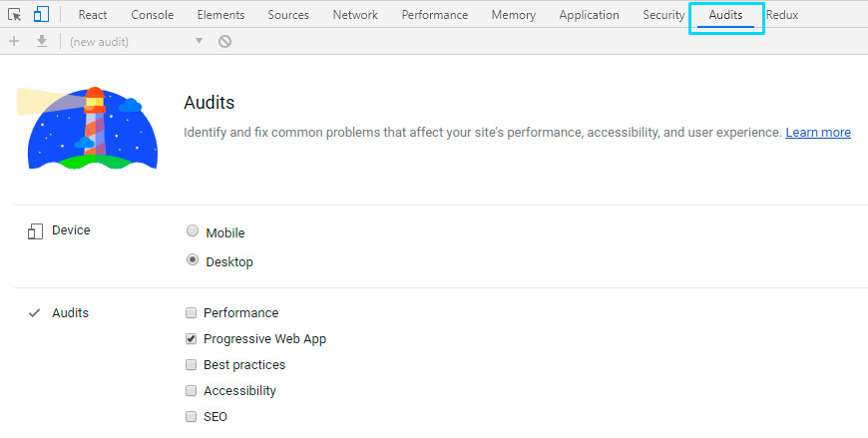The width and height of the screenshot is (868, 438).
Task: Open the (new audit) dropdown
Action: (136, 42)
